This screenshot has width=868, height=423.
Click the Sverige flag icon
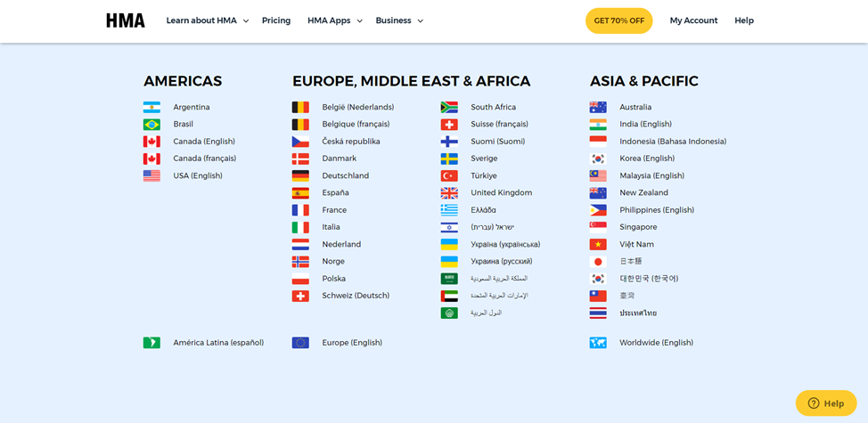(449, 159)
